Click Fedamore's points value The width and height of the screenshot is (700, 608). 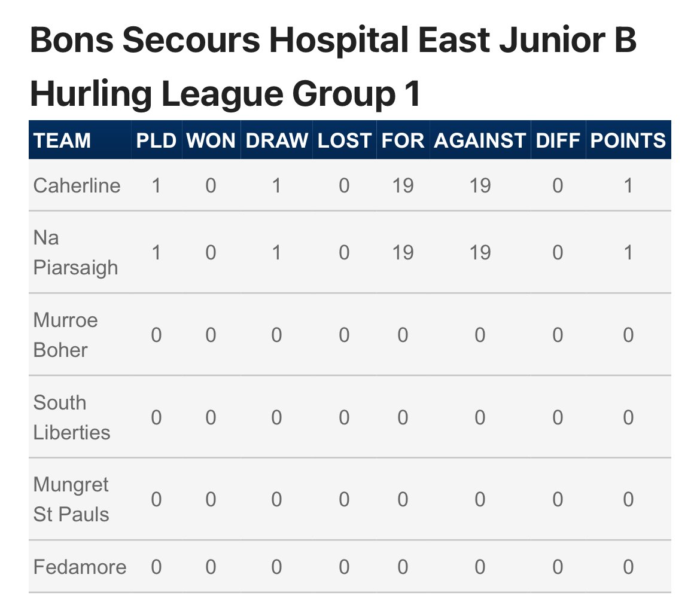628,567
